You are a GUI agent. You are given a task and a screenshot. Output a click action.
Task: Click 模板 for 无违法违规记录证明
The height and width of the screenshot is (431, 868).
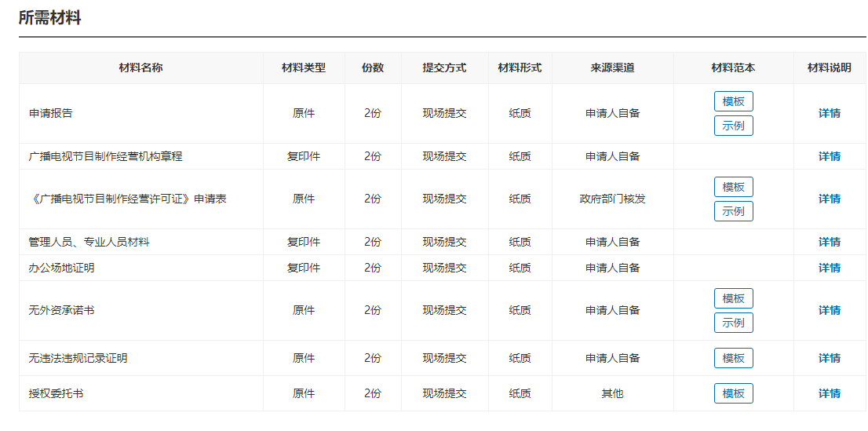(x=733, y=358)
